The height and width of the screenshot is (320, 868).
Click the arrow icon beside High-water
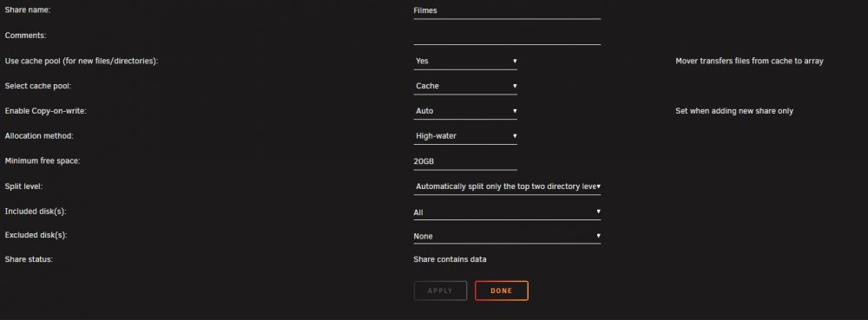515,136
